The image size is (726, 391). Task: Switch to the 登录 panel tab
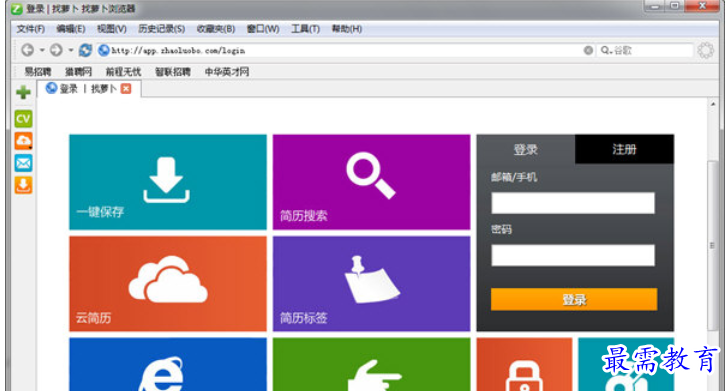tap(526, 149)
